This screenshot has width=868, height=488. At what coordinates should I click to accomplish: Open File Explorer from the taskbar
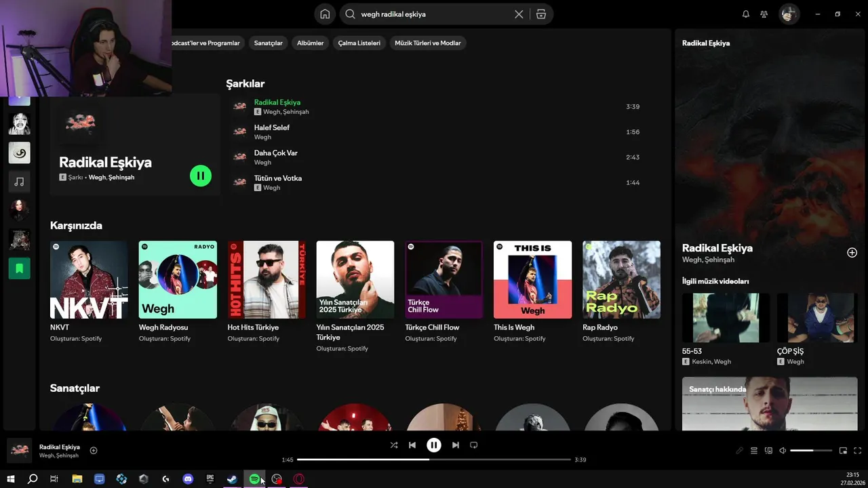pos(77,479)
